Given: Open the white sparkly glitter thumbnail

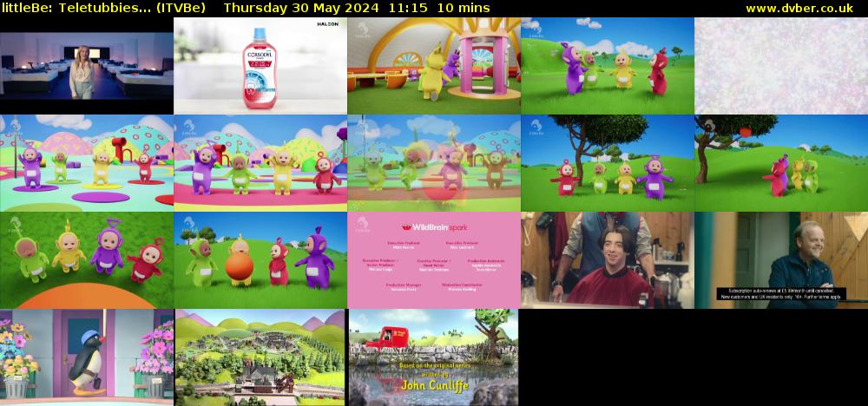Looking at the screenshot, I should [781, 66].
